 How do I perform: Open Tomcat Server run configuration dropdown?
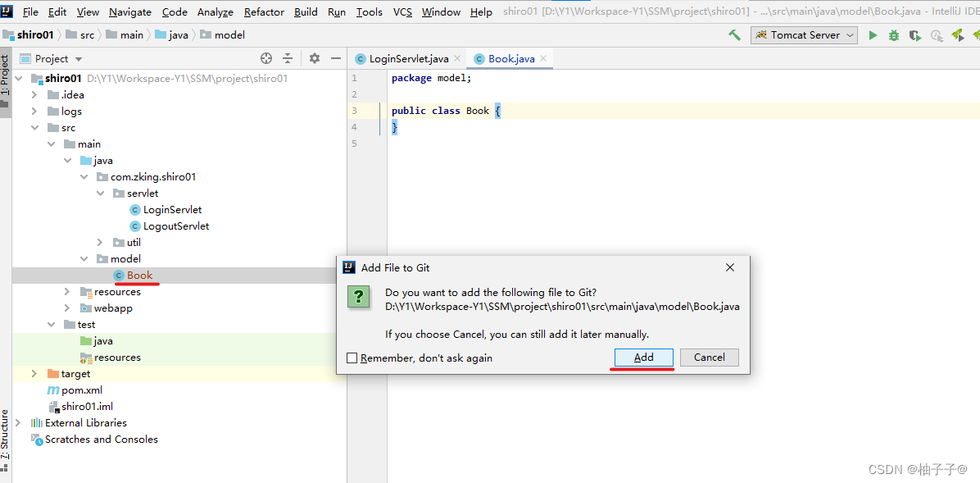(804, 35)
